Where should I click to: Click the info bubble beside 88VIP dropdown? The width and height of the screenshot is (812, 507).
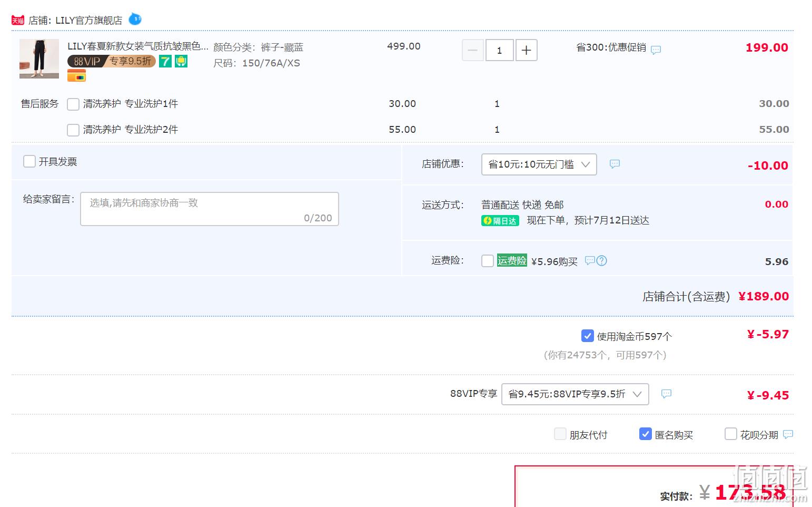[666, 394]
